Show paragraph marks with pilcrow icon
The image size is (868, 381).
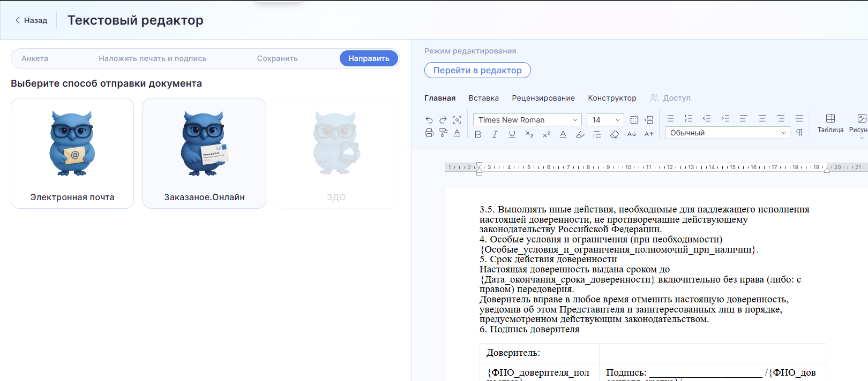[x=799, y=133]
